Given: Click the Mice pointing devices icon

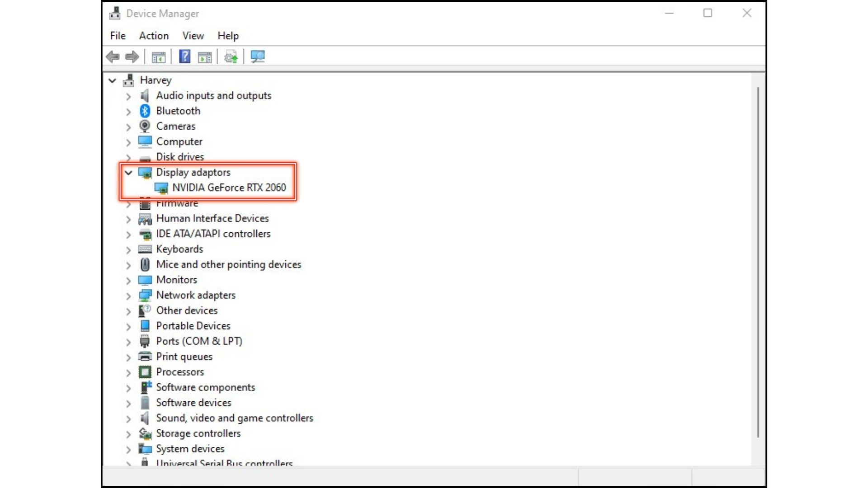Looking at the screenshot, I should point(145,264).
